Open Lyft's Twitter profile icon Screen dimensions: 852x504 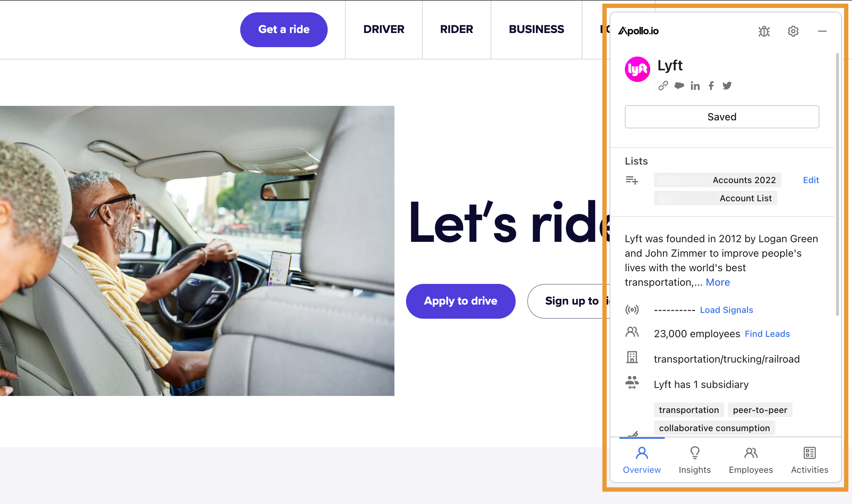(727, 86)
